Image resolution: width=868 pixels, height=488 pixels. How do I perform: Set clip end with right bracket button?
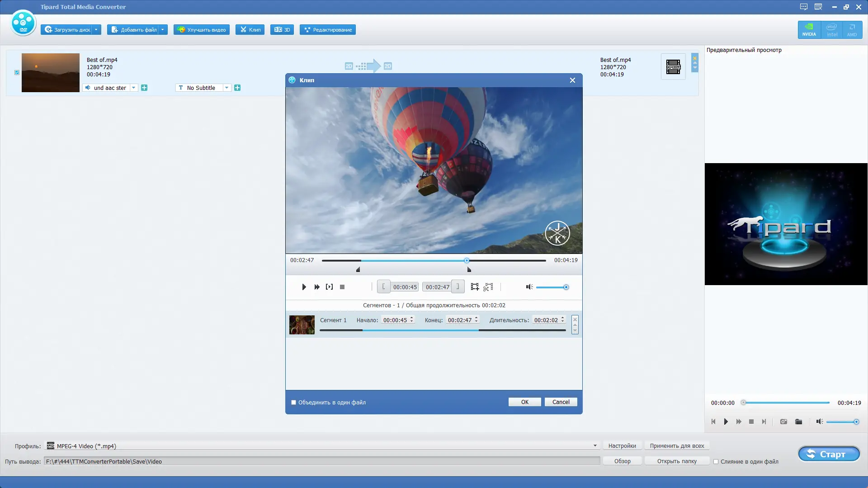pos(458,286)
